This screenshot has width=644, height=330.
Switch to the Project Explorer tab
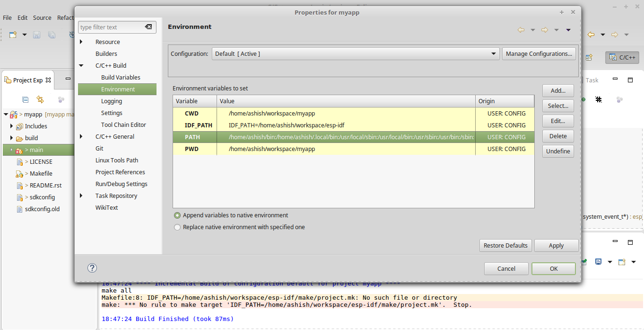tap(28, 80)
